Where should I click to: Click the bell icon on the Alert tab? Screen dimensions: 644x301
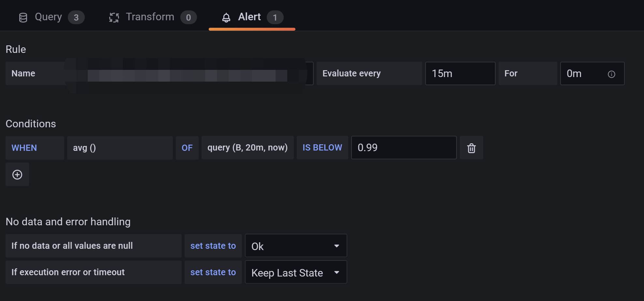click(226, 17)
